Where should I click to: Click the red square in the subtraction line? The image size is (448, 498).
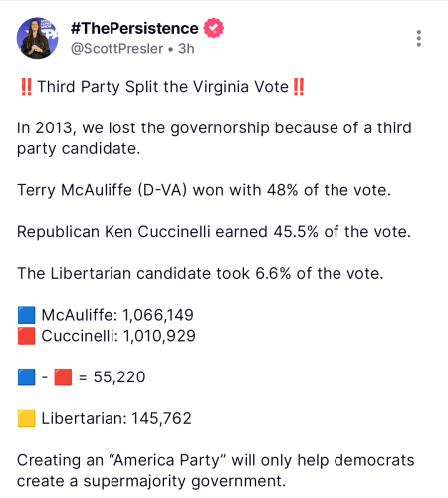tap(63, 377)
